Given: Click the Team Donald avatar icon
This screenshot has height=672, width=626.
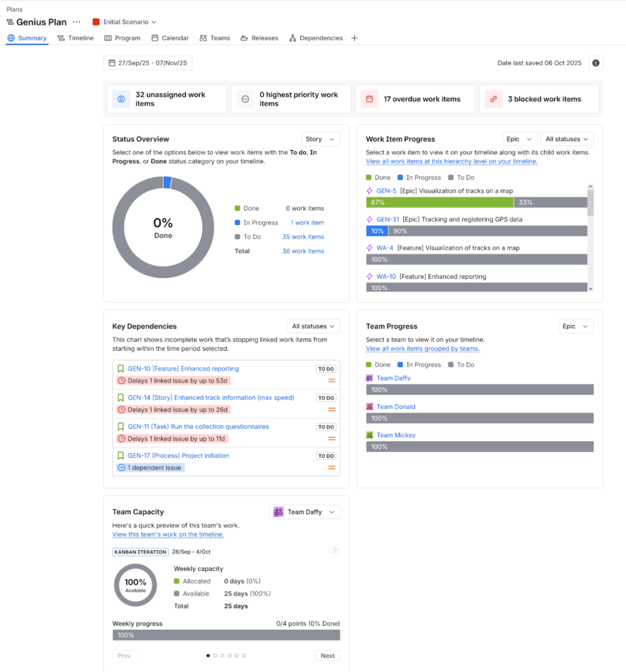Looking at the screenshot, I should (369, 407).
